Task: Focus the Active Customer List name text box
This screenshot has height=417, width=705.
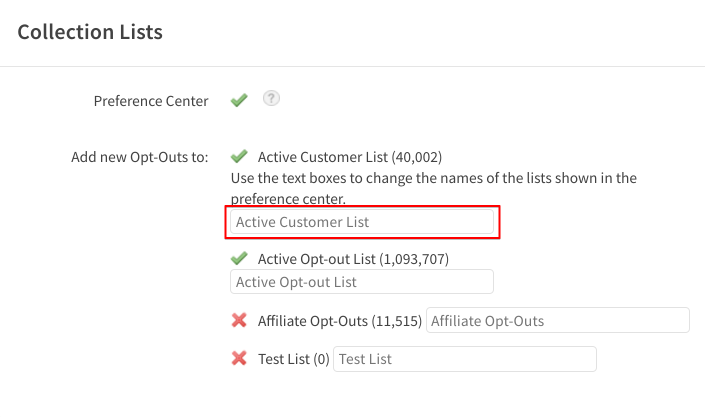Action: click(x=362, y=222)
